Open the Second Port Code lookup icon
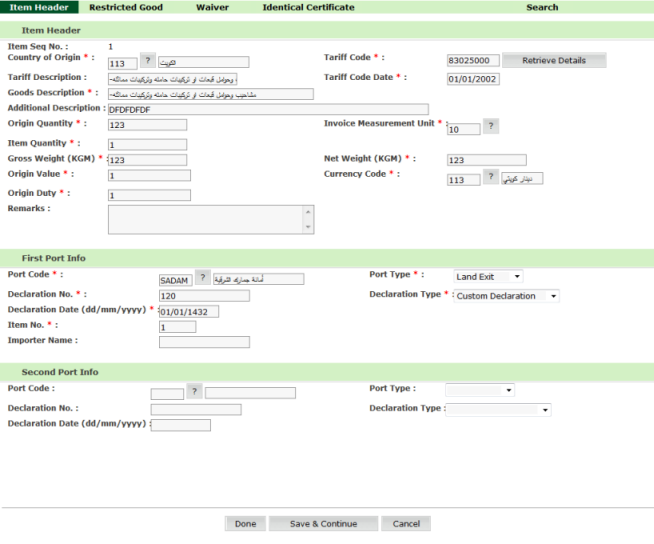The height and width of the screenshot is (544, 654). (x=194, y=392)
